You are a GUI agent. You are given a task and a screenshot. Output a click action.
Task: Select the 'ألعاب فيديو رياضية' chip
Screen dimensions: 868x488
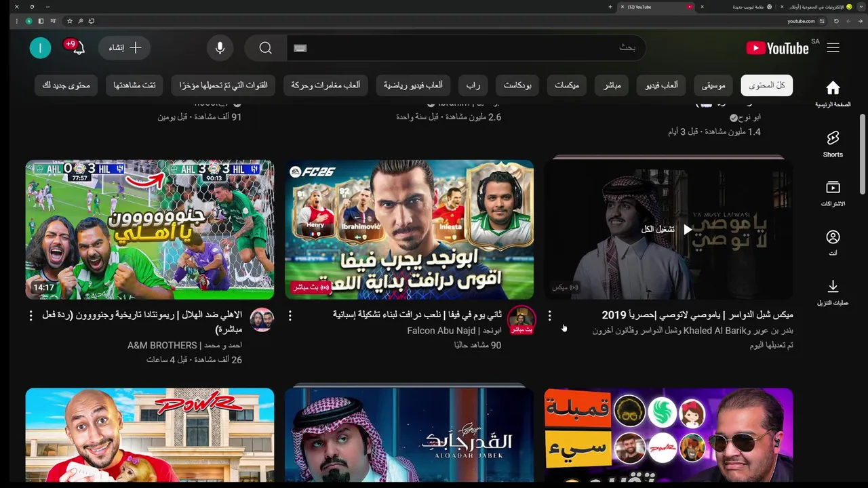[413, 85]
